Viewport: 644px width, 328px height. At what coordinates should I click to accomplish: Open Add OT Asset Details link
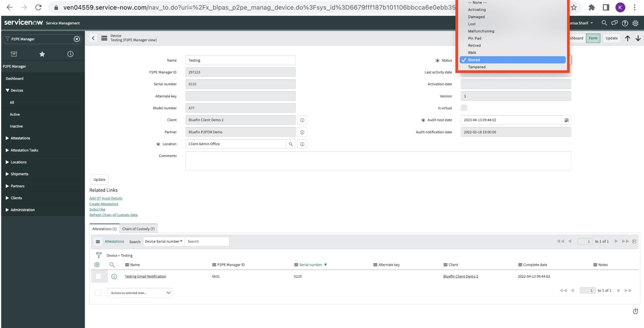pyautogui.click(x=106, y=198)
